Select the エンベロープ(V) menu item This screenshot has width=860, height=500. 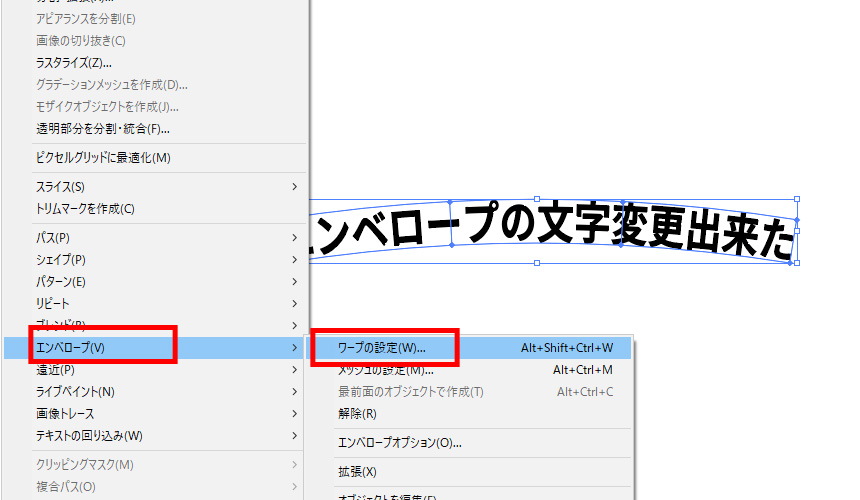[70, 348]
